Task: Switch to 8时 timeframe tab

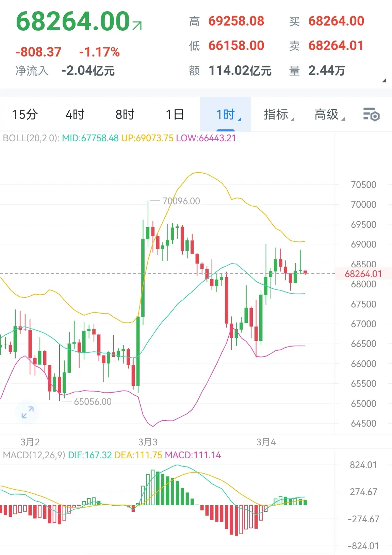Action: click(x=125, y=114)
